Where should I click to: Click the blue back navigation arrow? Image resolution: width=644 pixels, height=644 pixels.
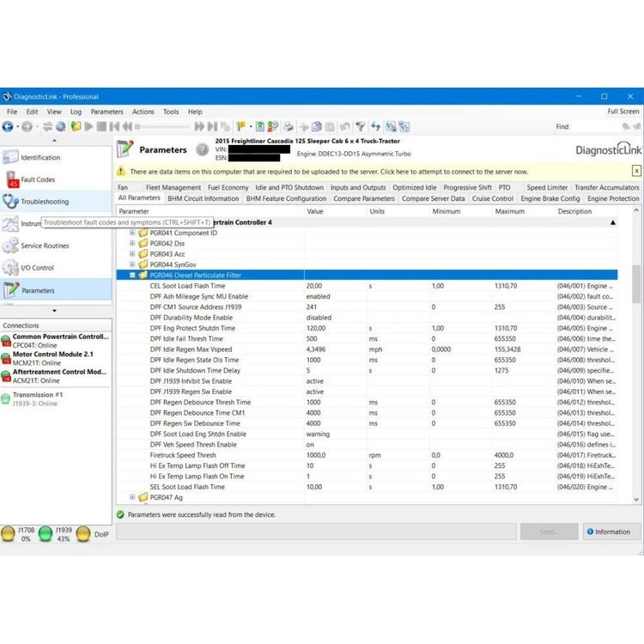[9, 126]
